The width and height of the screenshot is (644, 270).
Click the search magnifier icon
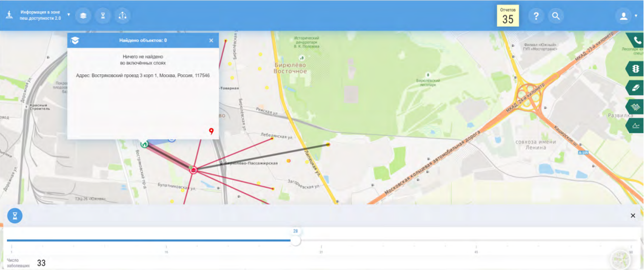[x=556, y=16]
